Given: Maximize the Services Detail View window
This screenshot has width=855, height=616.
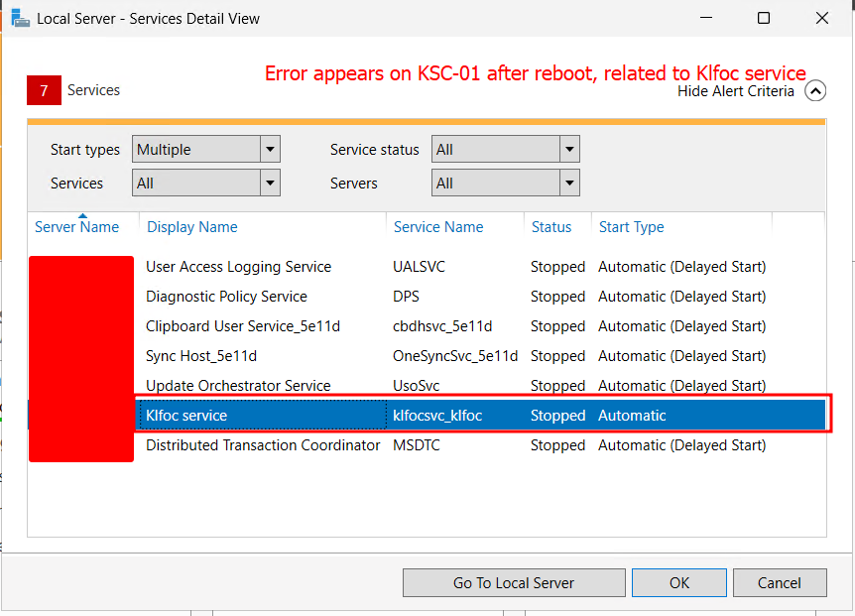Looking at the screenshot, I should 764,18.
